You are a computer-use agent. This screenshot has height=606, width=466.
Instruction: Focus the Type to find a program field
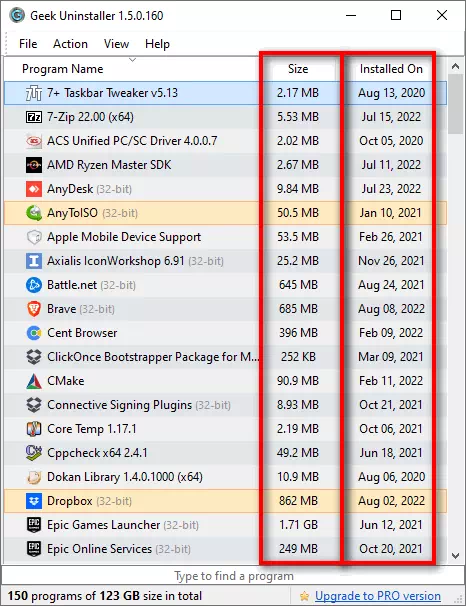click(233, 576)
